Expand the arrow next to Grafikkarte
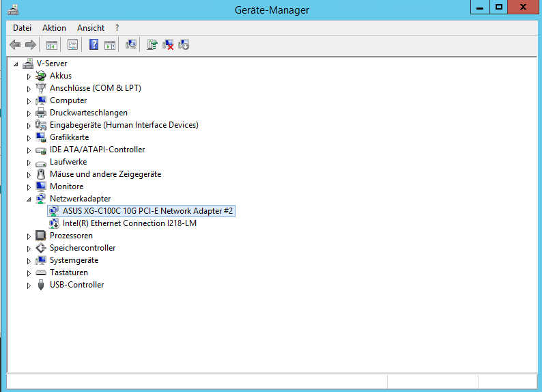This screenshot has width=542, height=392. point(29,138)
